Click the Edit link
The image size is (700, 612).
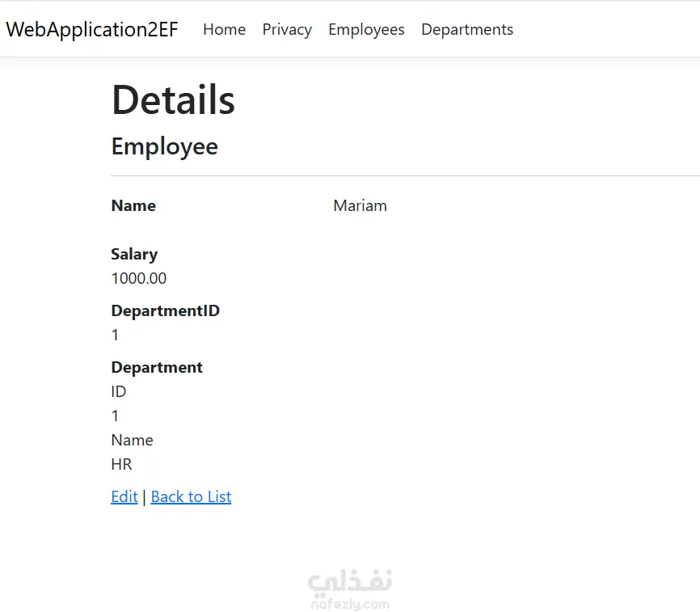[x=124, y=496]
